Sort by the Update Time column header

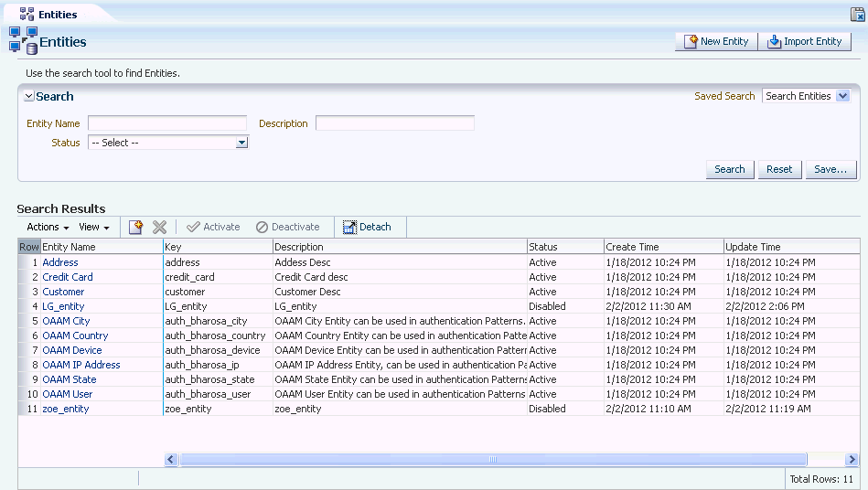pyautogui.click(x=791, y=247)
